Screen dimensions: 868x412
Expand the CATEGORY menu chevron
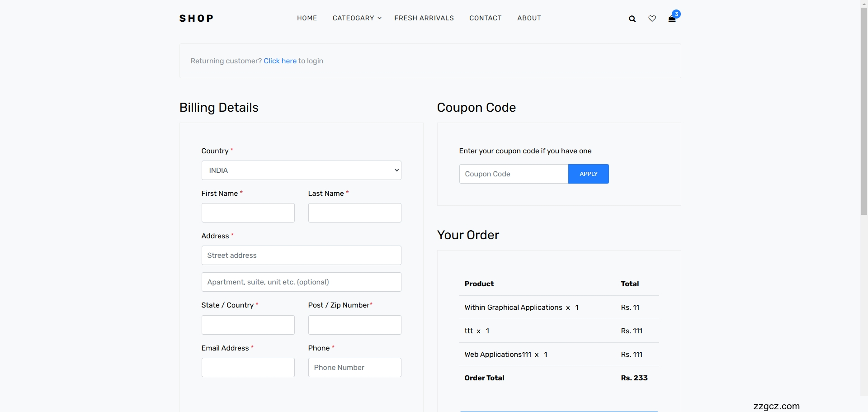(380, 19)
